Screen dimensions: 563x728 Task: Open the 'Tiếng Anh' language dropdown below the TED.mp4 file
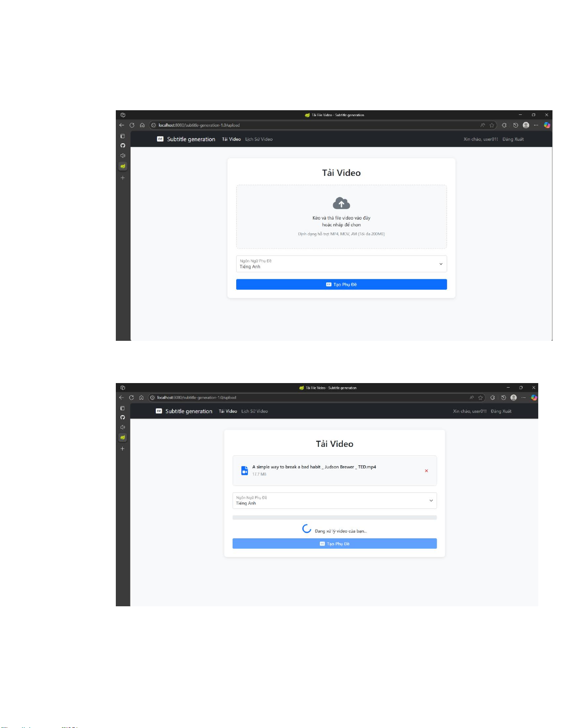[335, 501]
